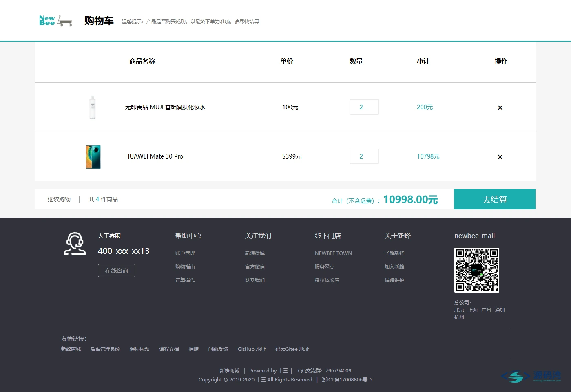The image size is (571, 392).
Task: Open the 课程视频 link
Action: coord(139,349)
